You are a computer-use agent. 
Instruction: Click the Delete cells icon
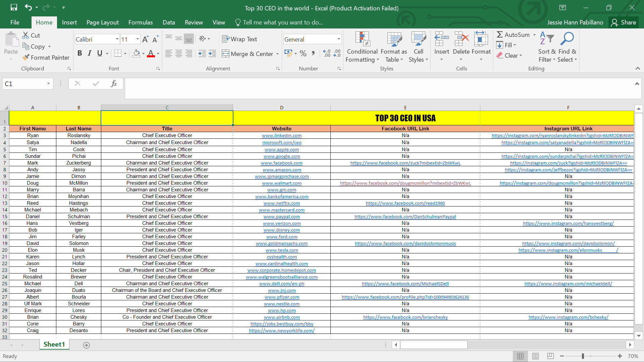pyautogui.click(x=461, y=39)
